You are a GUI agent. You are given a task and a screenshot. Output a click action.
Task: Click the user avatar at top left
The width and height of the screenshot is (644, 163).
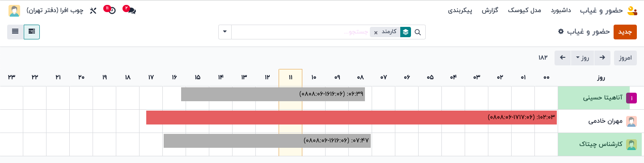14,11
